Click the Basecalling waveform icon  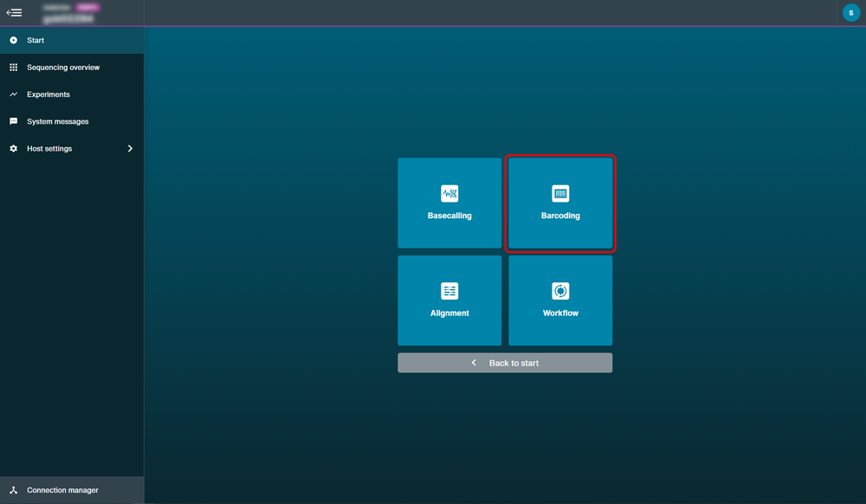point(449,194)
